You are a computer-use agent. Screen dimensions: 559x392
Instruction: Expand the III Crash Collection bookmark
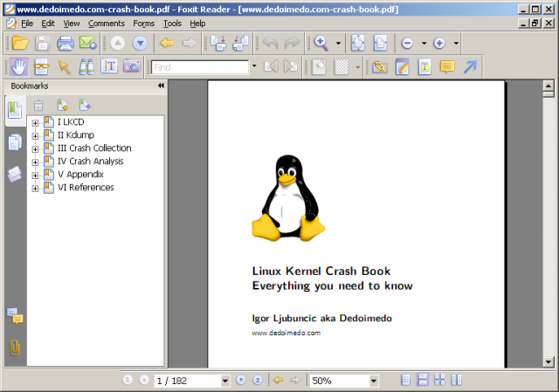click(x=35, y=149)
